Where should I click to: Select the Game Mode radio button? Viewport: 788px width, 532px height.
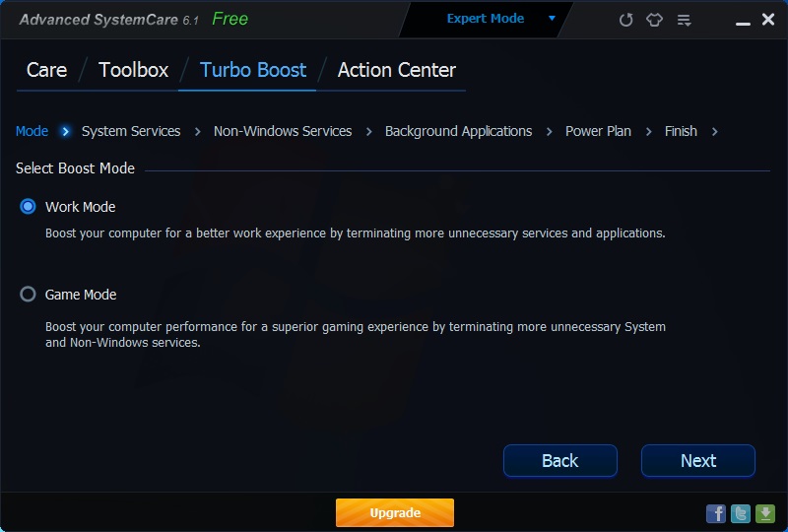[x=28, y=294]
